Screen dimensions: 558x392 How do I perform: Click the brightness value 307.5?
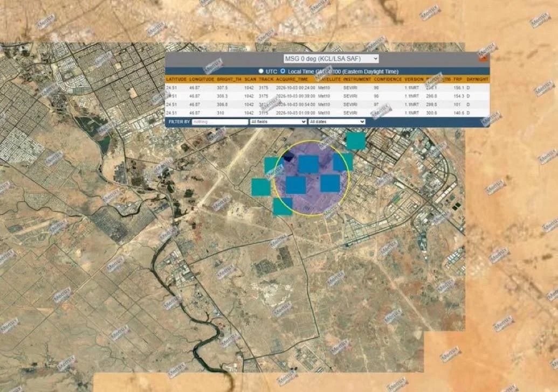pos(222,87)
